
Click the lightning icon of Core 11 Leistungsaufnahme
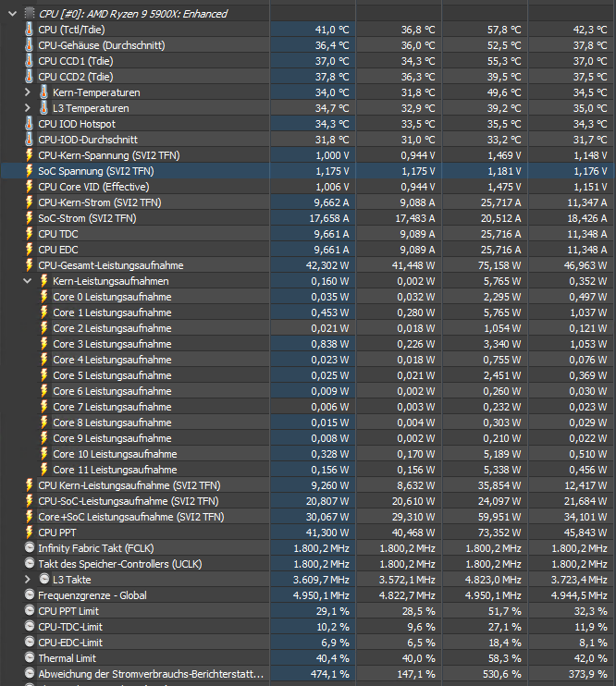pyautogui.click(x=43, y=470)
